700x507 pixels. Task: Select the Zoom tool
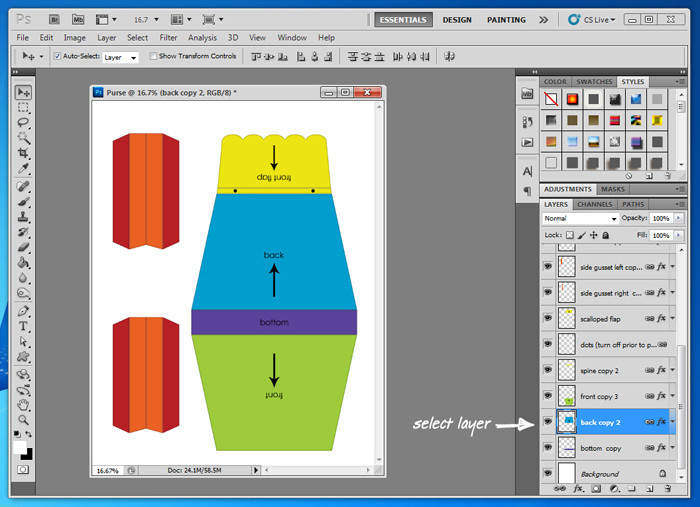click(23, 420)
